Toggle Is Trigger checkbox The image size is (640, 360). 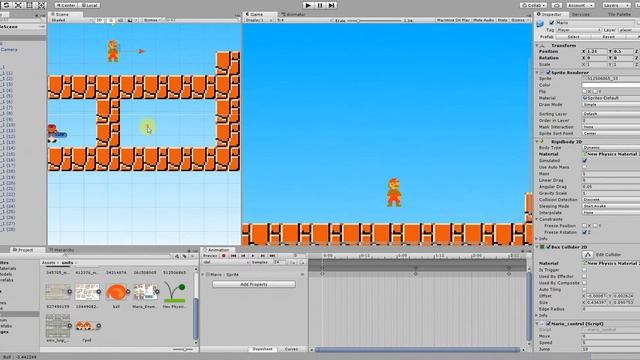coord(584,270)
